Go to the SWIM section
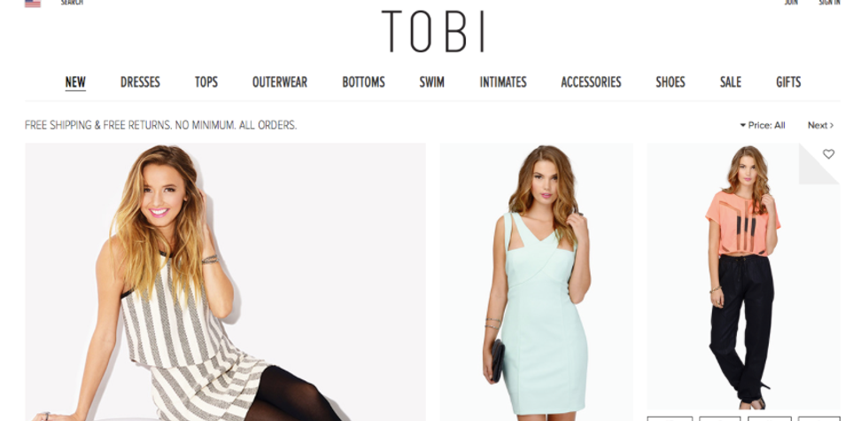This screenshot has width=868, height=421. (x=432, y=82)
